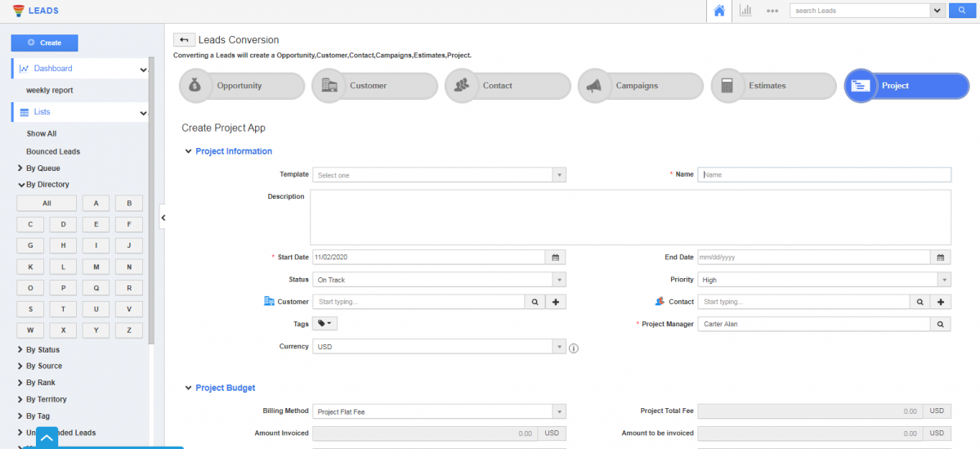Open the Start Date calendar picker
The width and height of the screenshot is (980, 449).
coord(555,258)
